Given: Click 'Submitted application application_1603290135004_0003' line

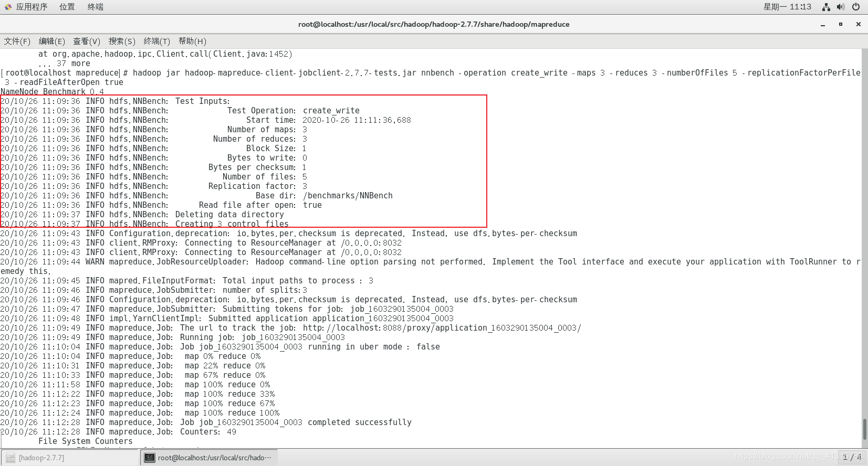Looking at the screenshot, I should 227,319.
